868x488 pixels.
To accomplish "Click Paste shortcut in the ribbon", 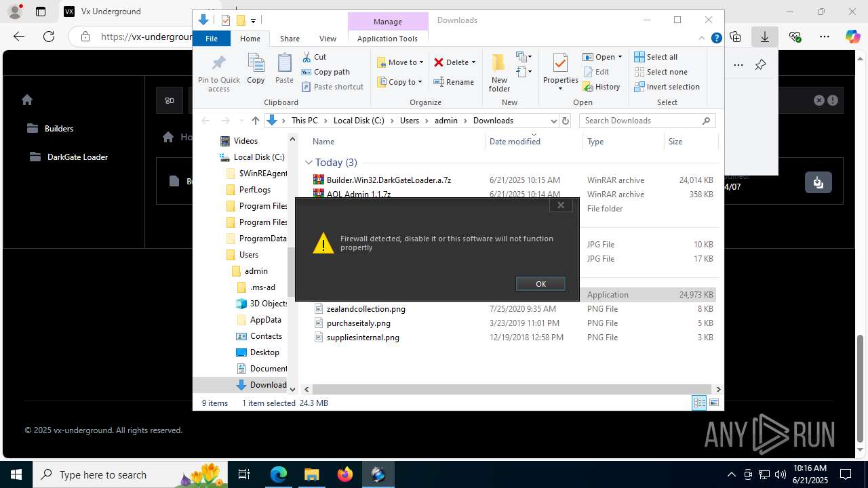I will pyautogui.click(x=332, y=87).
